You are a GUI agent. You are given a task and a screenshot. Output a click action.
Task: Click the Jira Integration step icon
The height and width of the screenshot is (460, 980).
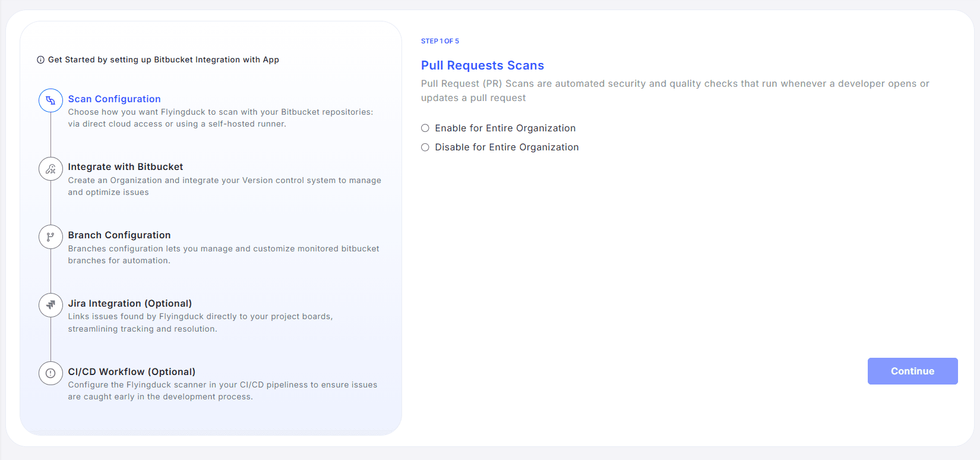tap(50, 305)
